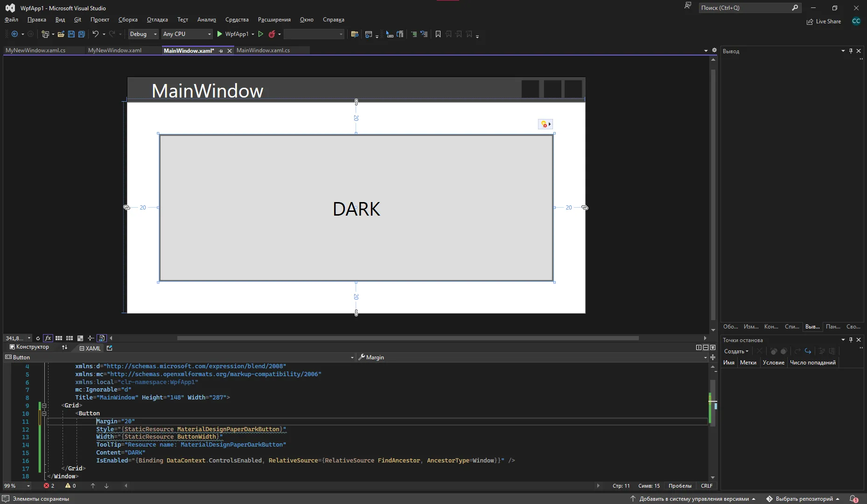The height and width of the screenshot is (504, 867).
Task: Pin the Вывод panel
Action: click(x=851, y=51)
